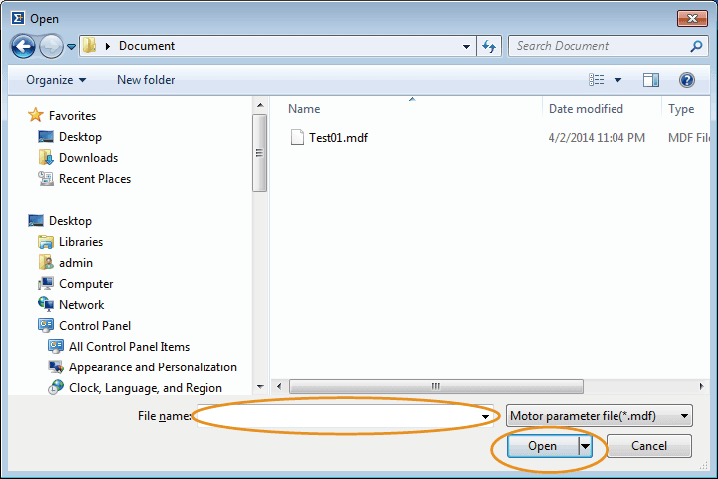Image resolution: width=718 pixels, height=479 pixels.
Task: Click the Back navigation arrow button
Action: (x=24, y=46)
